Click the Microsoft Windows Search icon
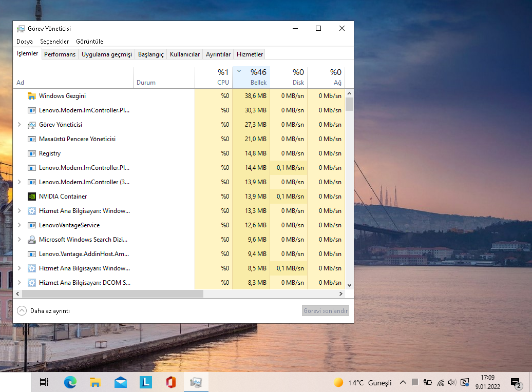 tap(31, 240)
